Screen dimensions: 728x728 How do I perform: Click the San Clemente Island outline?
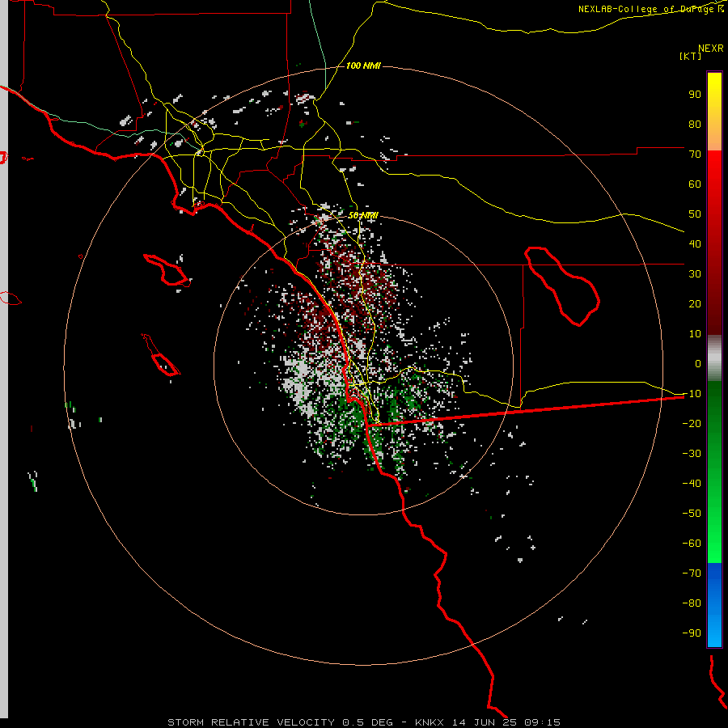click(161, 355)
